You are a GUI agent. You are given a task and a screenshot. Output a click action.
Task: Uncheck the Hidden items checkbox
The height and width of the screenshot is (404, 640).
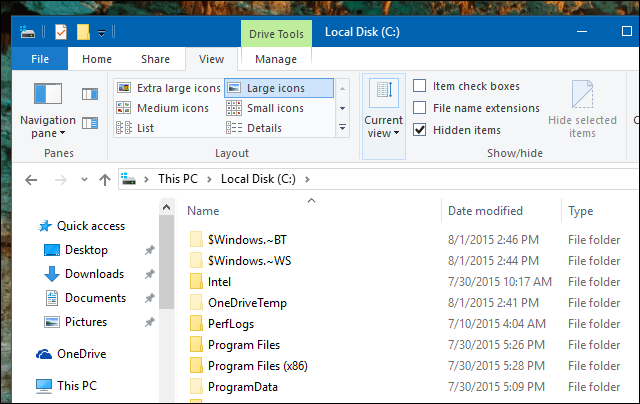(x=420, y=130)
